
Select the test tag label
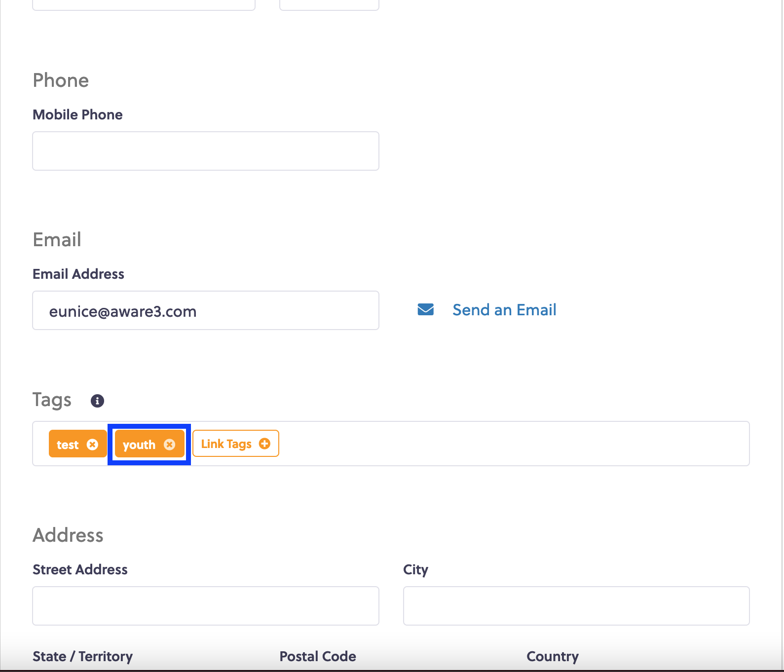pos(68,445)
